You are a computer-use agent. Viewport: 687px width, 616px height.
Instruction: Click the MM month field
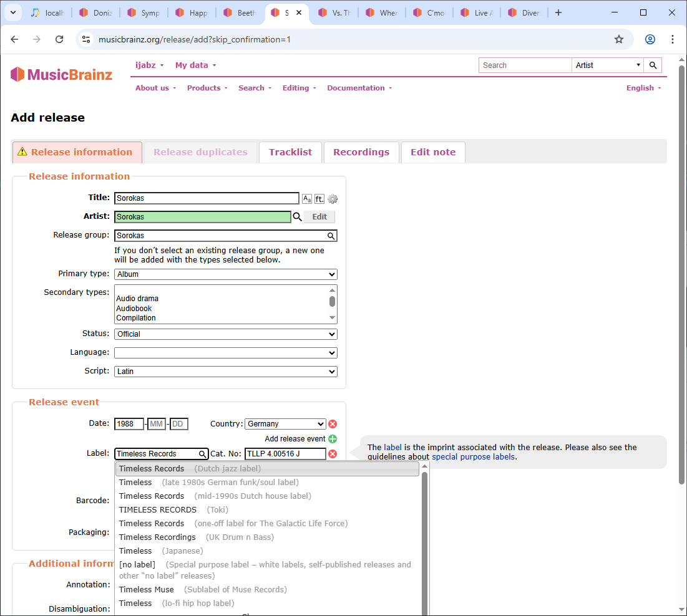click(157, 424)
